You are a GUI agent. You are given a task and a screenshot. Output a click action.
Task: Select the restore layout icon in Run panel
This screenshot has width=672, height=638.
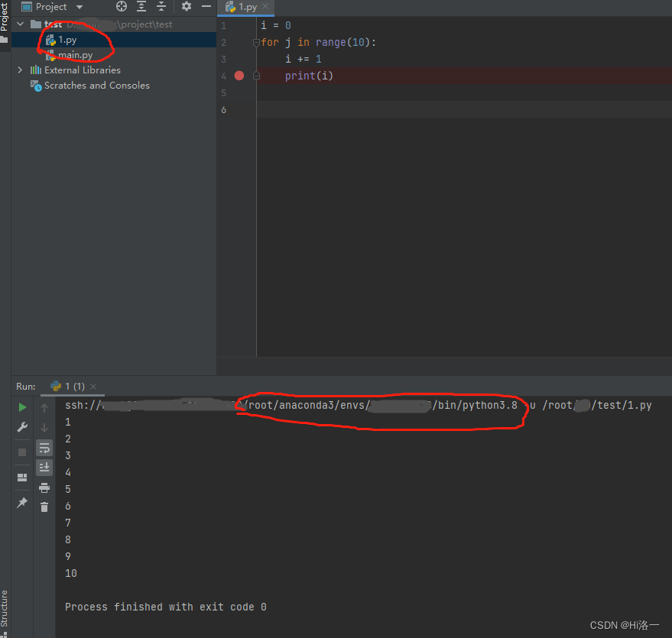(x=22, y=477)
